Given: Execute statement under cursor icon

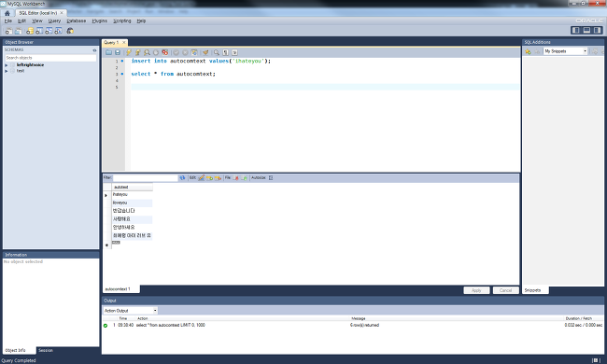Looking at the screenshot, I should click(x=137, y=52).
